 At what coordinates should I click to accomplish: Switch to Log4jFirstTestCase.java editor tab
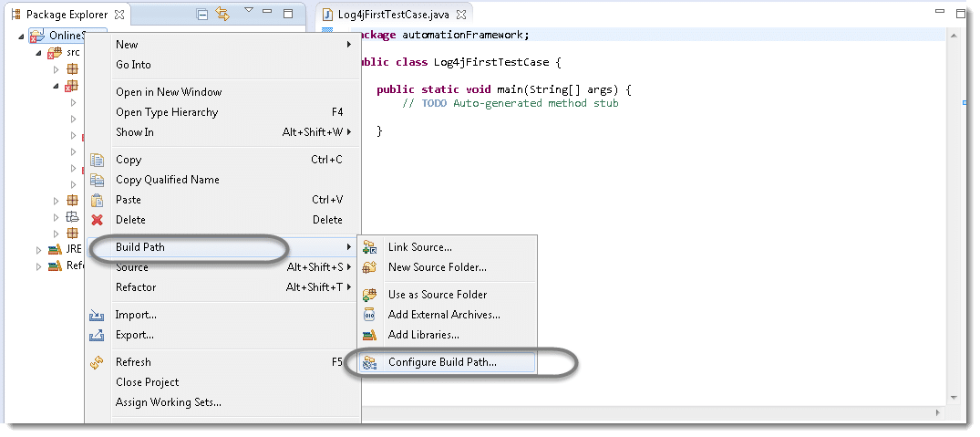point(389,16)
